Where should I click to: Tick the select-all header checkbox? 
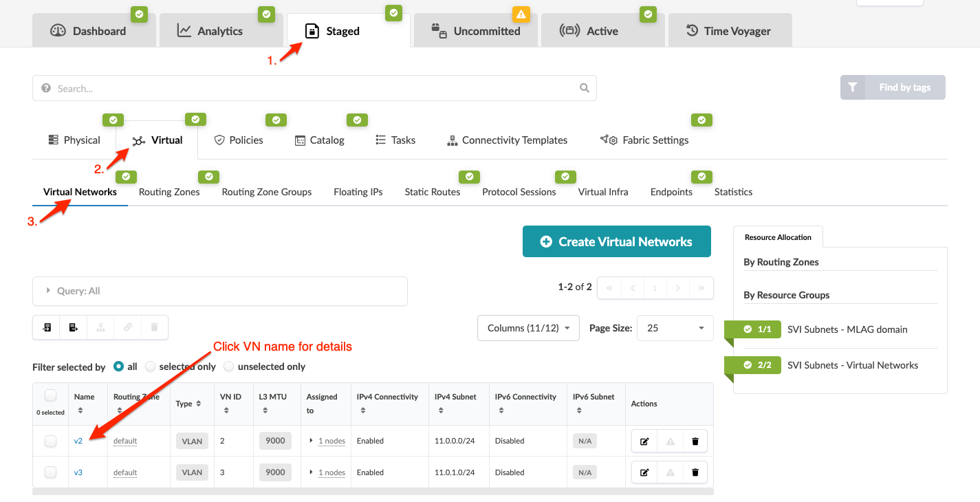(50, 395)
